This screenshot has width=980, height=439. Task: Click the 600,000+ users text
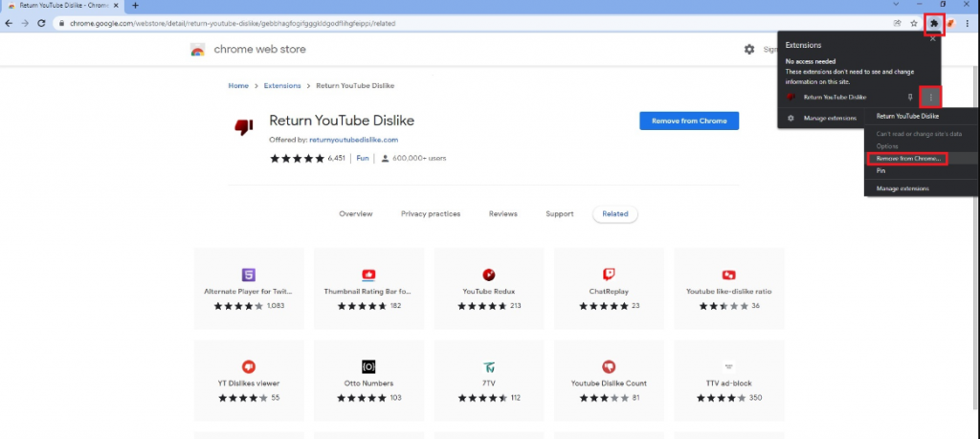point(419,159)
